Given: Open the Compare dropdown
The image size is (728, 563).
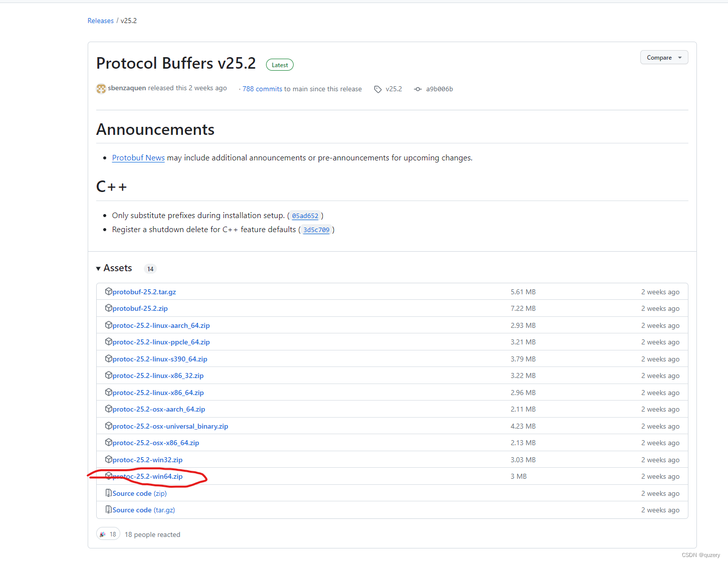Looking at the screenshot, I should pos(663,57).
